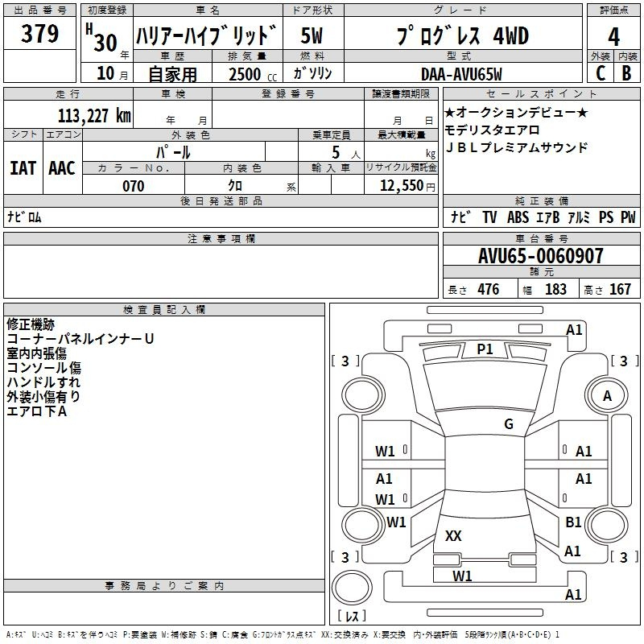Image resolution: width=644 pixels, height=644 pixels.
Task: Click the JBLプレミアムサウンド sales point
Action: [516, 147]
